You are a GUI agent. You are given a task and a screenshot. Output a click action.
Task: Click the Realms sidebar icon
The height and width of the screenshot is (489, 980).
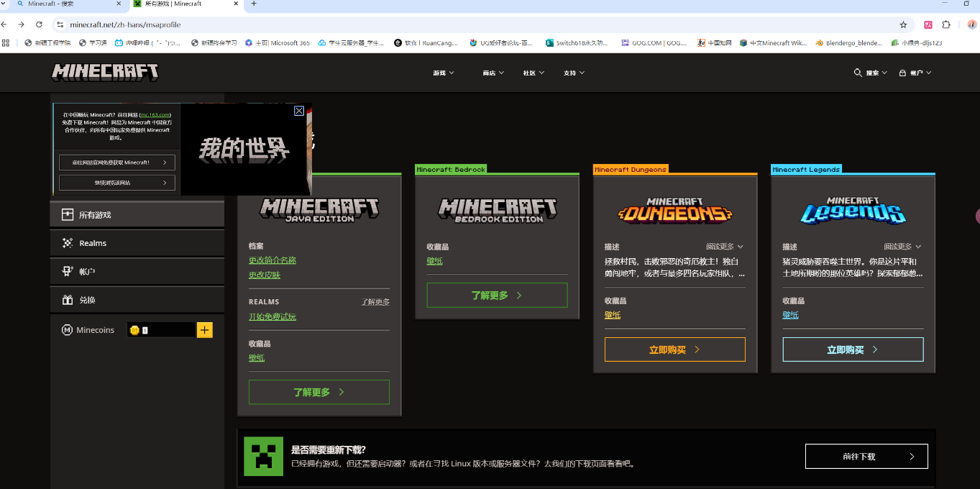68,243
